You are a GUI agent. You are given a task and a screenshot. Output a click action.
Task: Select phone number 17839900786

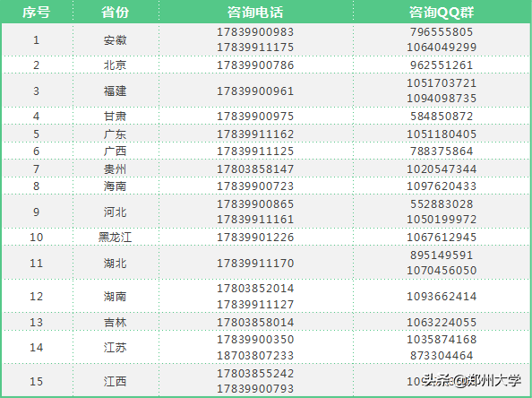(255, 65)
